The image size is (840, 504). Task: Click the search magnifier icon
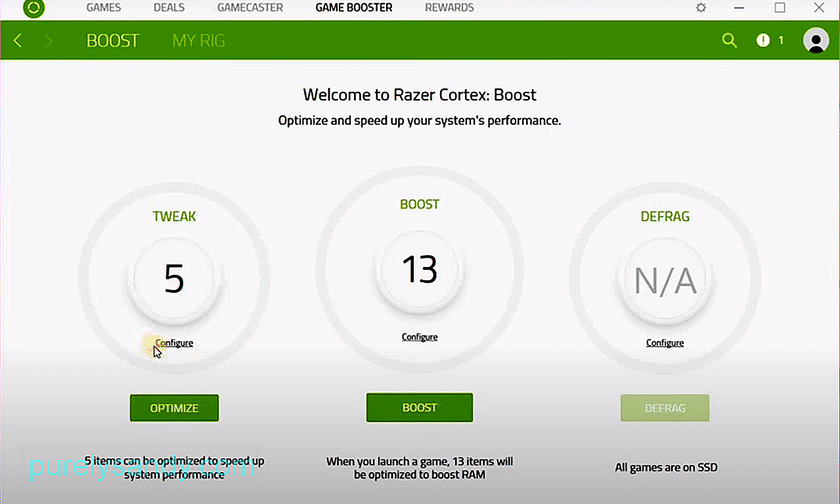point(729,40)
